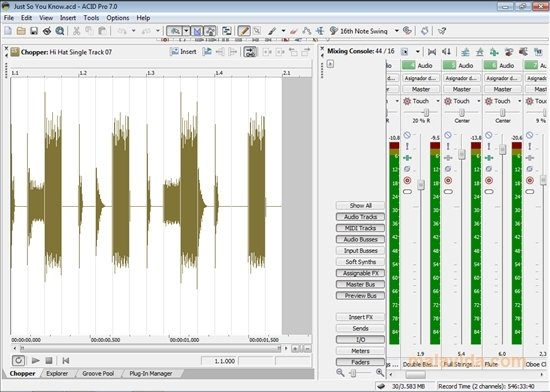Open the File menu
The image size is (550, 392).
(9, 18)
